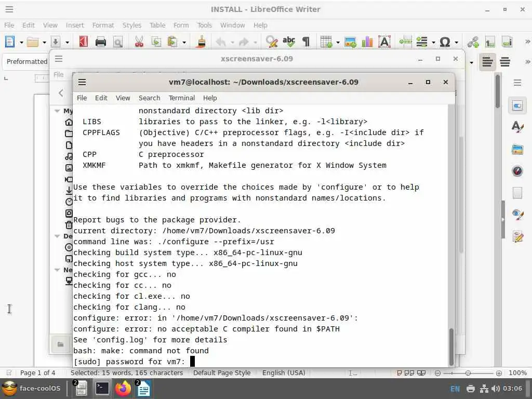Image resolution: width=532 pixels, height=399 pixels.
Task: Open the Writer Styles menu
Action: click(x=131, y=25)
